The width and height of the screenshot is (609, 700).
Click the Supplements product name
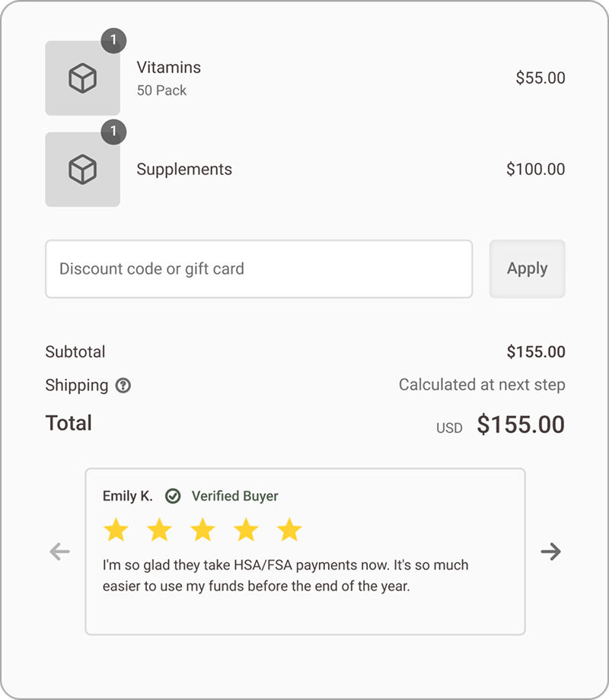point(184,170)
